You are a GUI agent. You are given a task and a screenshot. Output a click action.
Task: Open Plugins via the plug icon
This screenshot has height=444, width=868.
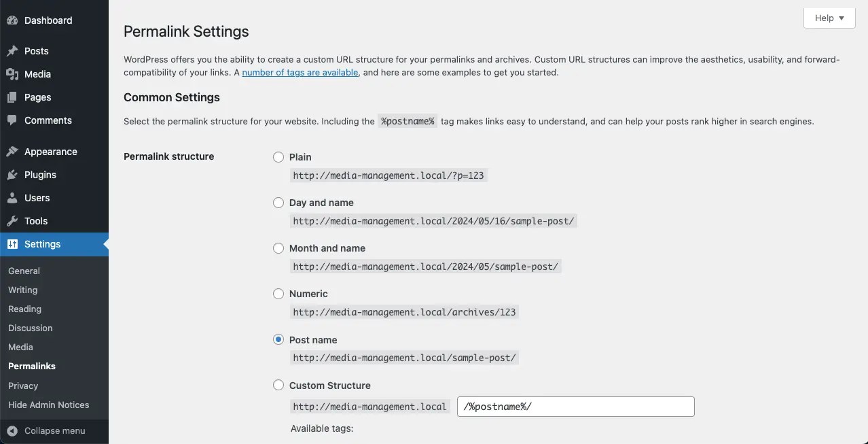(13, 175)
